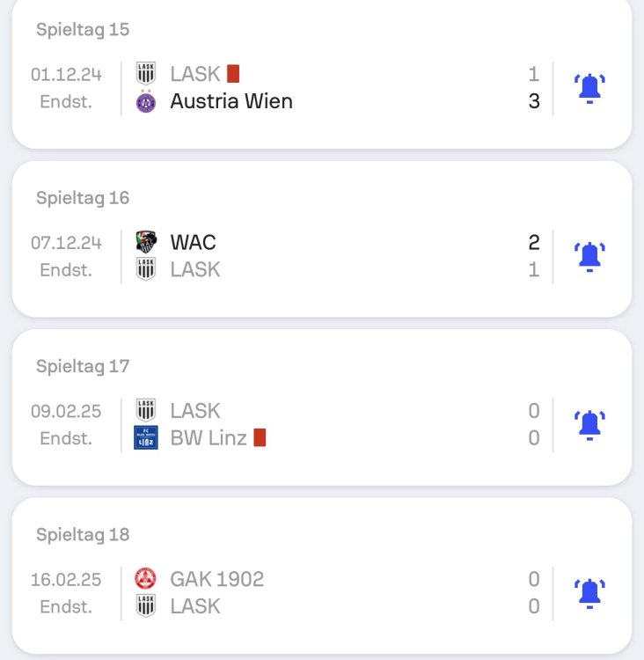Click BW Linz club logo
Image resolution: width=644 pixels, height=660 pixels.
click(146, 437)
